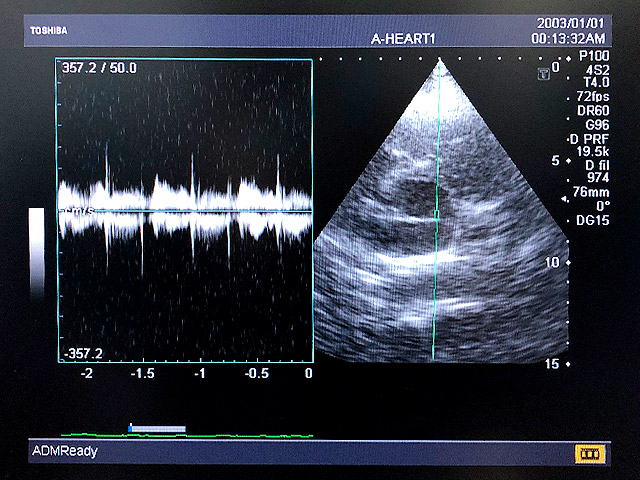Click the Doppler sample gate on the cursor line

(437, 214)
